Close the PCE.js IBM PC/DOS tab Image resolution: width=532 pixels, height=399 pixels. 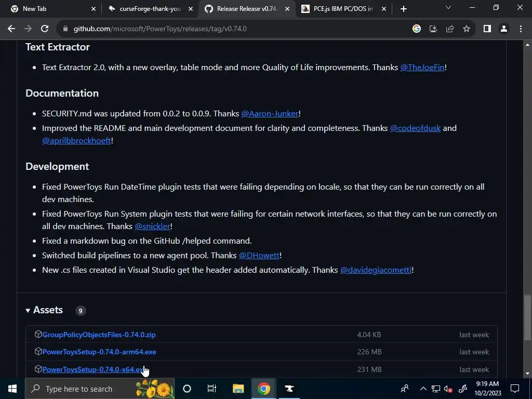384,9
